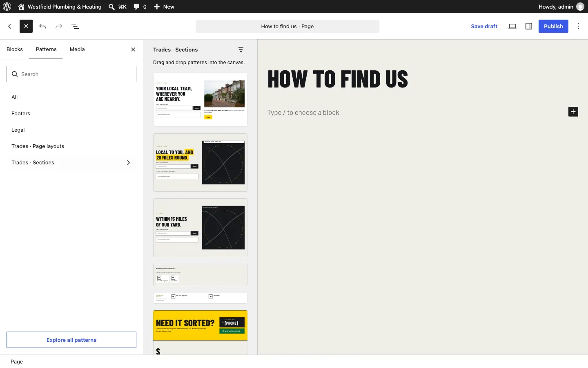Screen dimensions: 588x368
Task: Insert the 'Local to you' pattern
Action: 200,162
